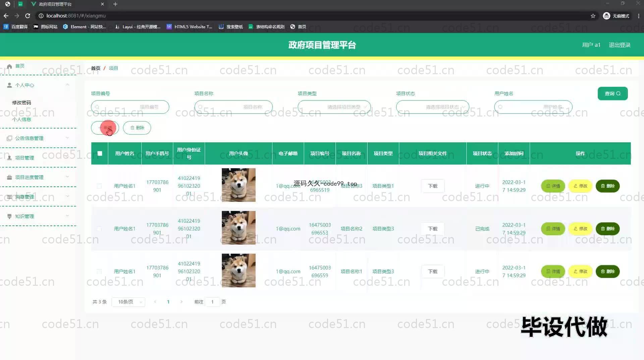The width and height of the screenshot is (644, 360).
Task: Click dark 删除 for 项目名称1 row
Action: pyautogui.click(x=607, y=271)
